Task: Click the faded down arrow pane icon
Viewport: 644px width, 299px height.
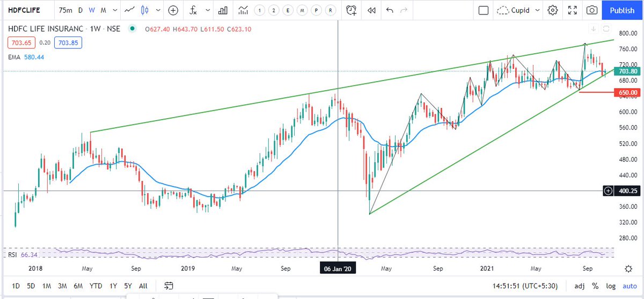Action: (594, 28)
